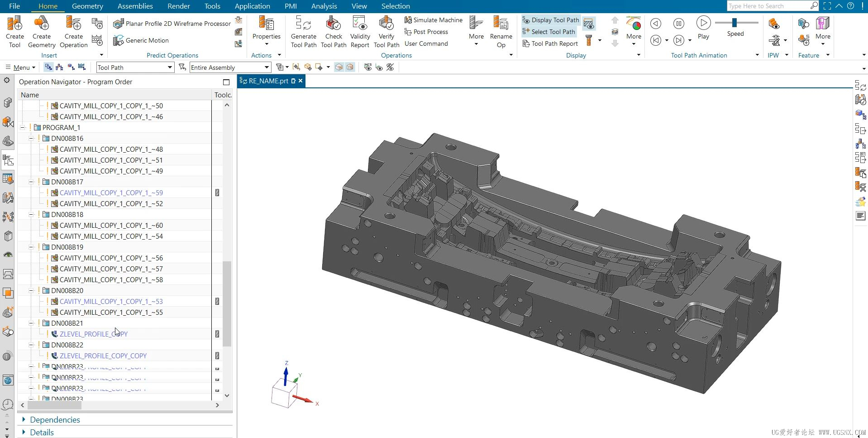This screenshot has width=868, height=438.
Task: Open Tool Path Report
Action: (550, 43)
